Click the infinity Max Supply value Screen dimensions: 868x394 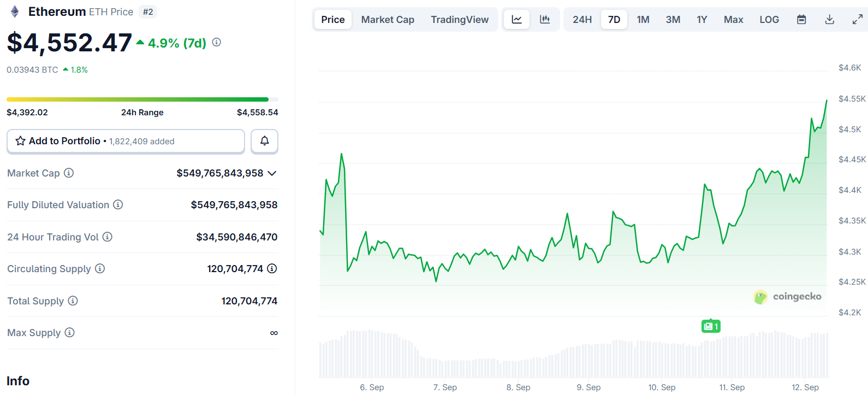274,333
